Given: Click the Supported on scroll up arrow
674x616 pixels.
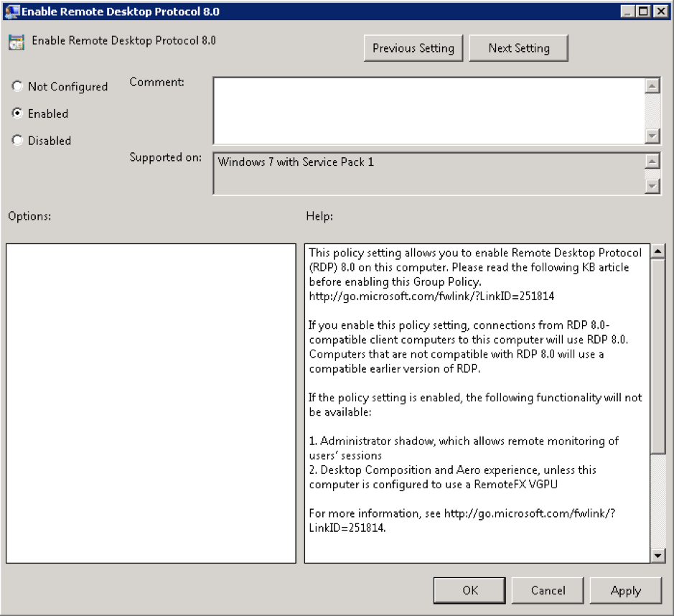Looking at the screenshot, I should (652, 162).
